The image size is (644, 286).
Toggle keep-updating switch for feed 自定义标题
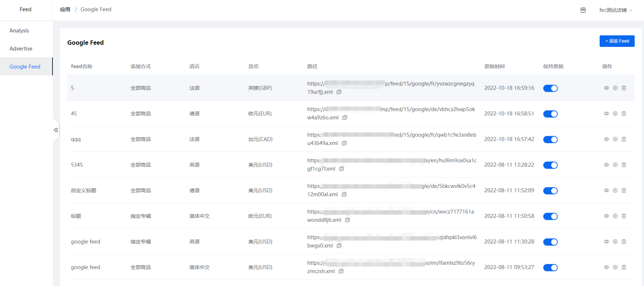[x=550, y=191]
